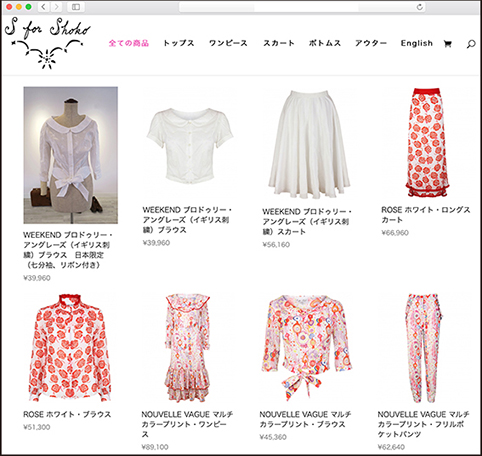482x456 pixels.
Task: Open the NOUVELLE VAGUE pants thumbnail
Action: 423,348
